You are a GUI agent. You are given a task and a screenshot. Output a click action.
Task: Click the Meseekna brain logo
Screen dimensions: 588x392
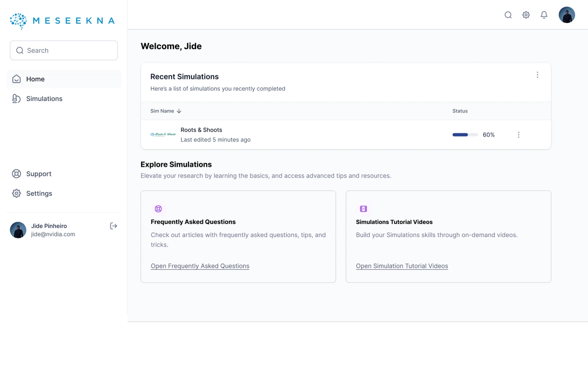click(18, 21)
